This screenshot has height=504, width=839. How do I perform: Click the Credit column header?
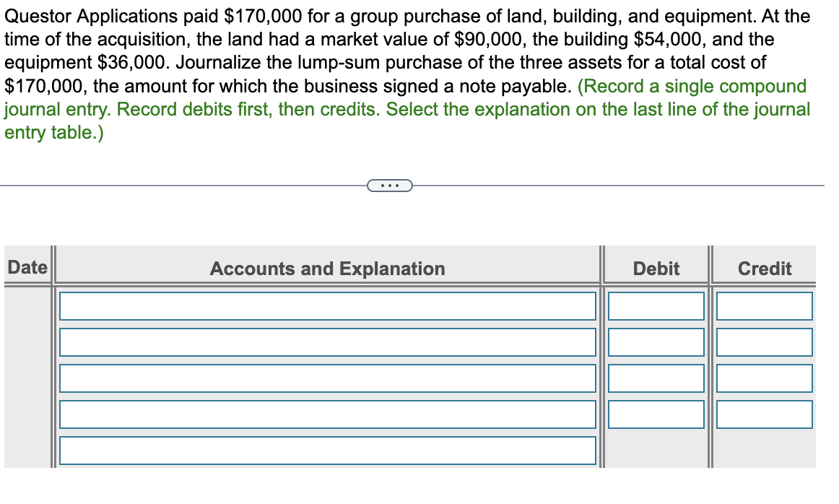[x=764, y=269]
